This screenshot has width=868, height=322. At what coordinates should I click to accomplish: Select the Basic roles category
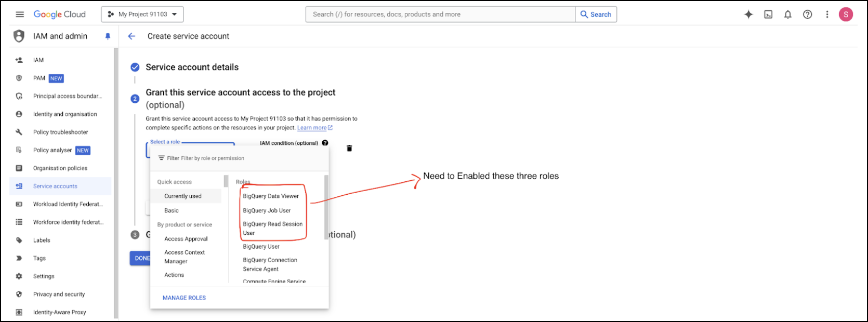(x=172, y=210)
